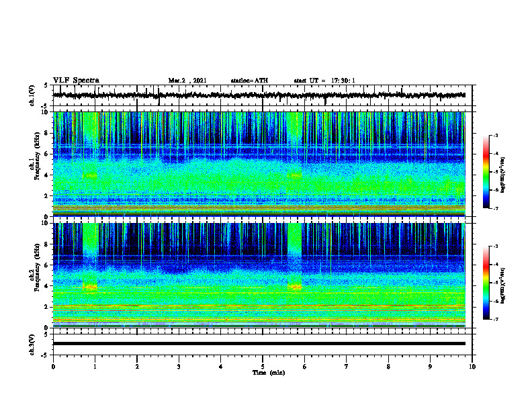Click the "VLF Spectra" title text
Screen dimensions: 532x411
point(76,81)
